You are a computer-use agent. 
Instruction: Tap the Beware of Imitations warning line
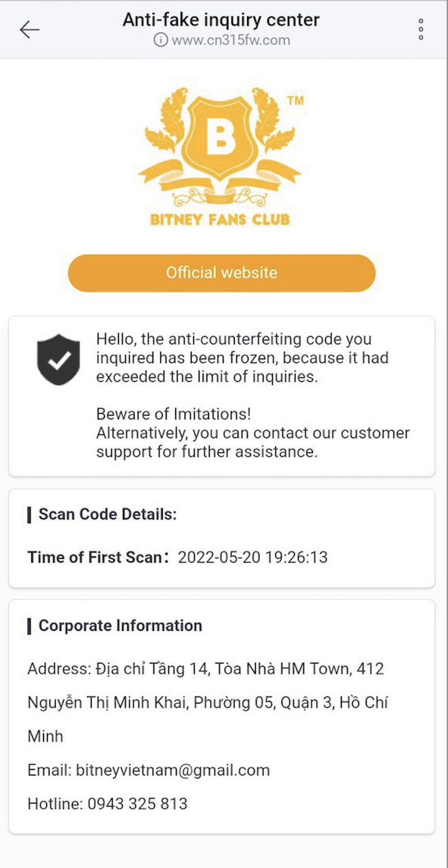[x=174, y=414]
